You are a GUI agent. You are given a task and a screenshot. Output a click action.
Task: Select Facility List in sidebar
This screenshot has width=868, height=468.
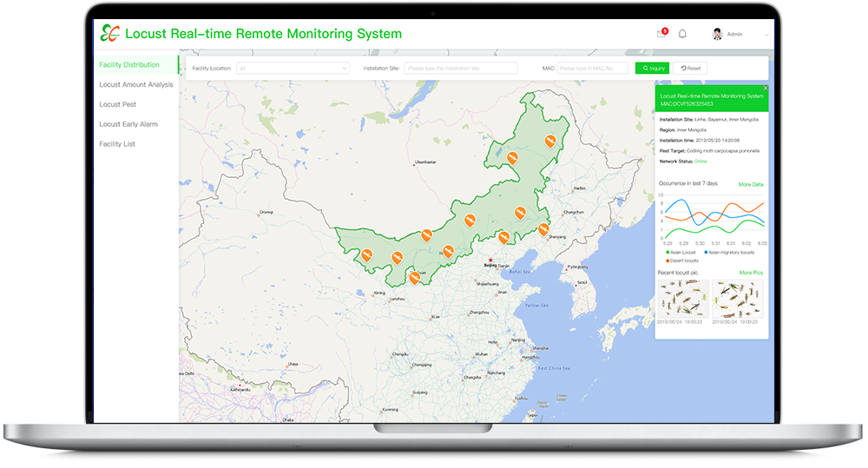(117, 144)
